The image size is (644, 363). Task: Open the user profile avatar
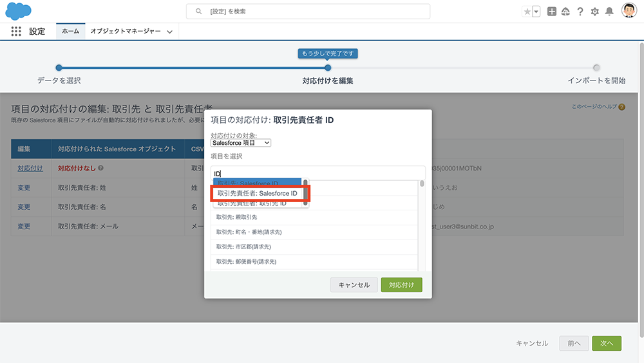629,11
